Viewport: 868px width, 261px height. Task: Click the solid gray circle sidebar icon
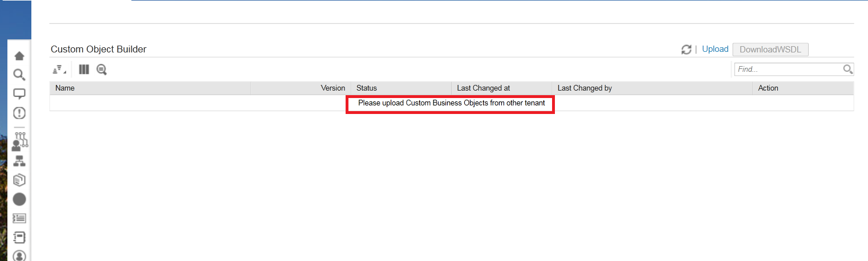click(x=19, y=199)
